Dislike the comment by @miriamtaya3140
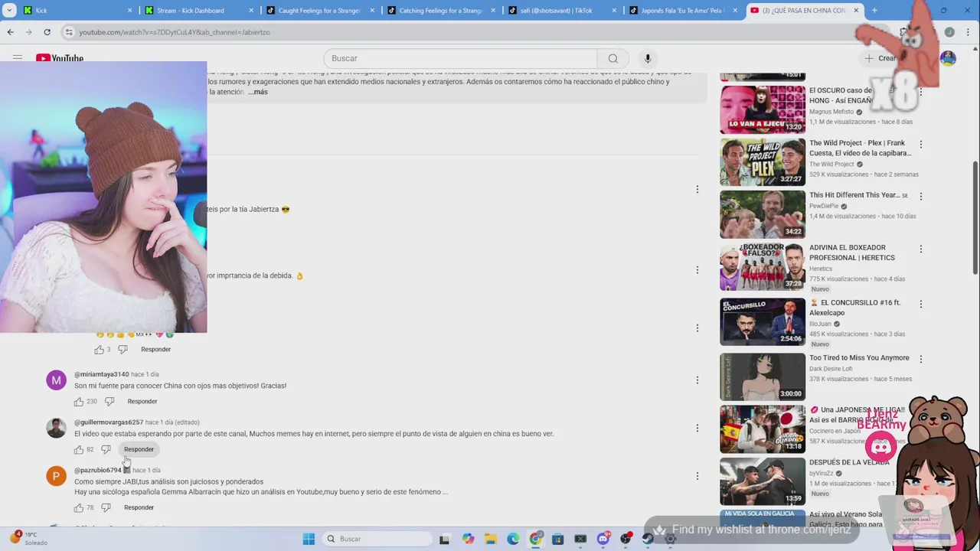Viewport: 980px width, 551px height. (109, 401)
